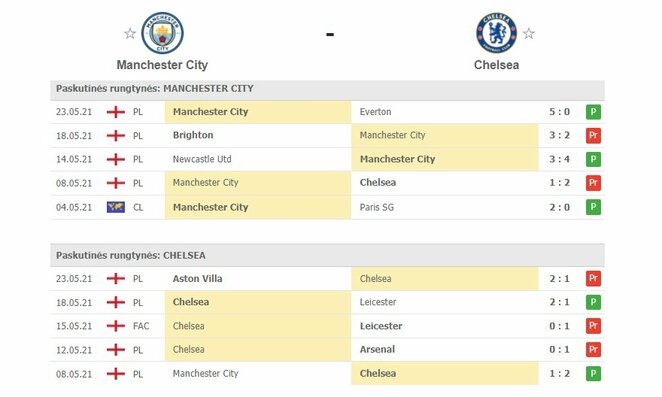Click red Pr badge for Aston Villa match
This screenshot has height=397, width=662.
pos(593,279)
